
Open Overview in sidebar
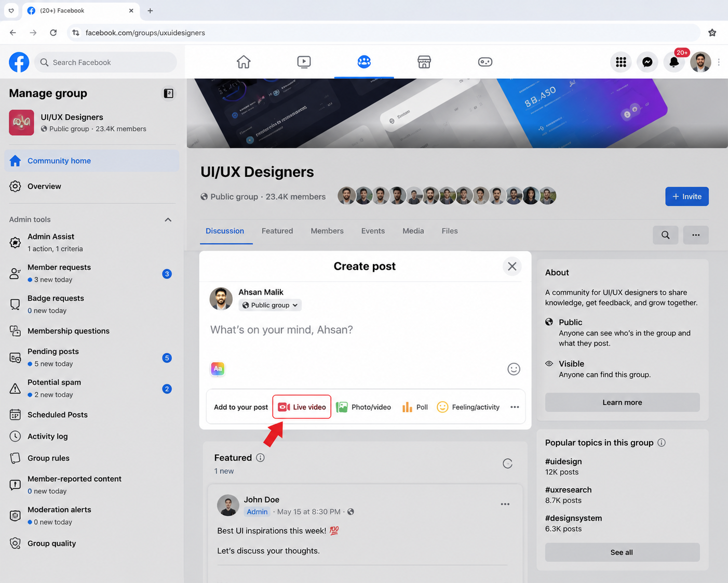tap(92, 187)
